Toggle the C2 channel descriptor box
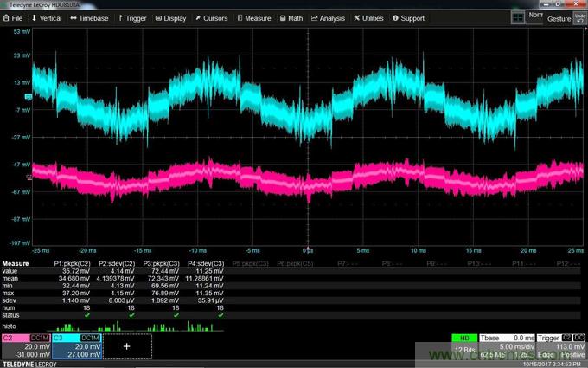Viewport: 588px width, 368px height. tap(26, 345)
